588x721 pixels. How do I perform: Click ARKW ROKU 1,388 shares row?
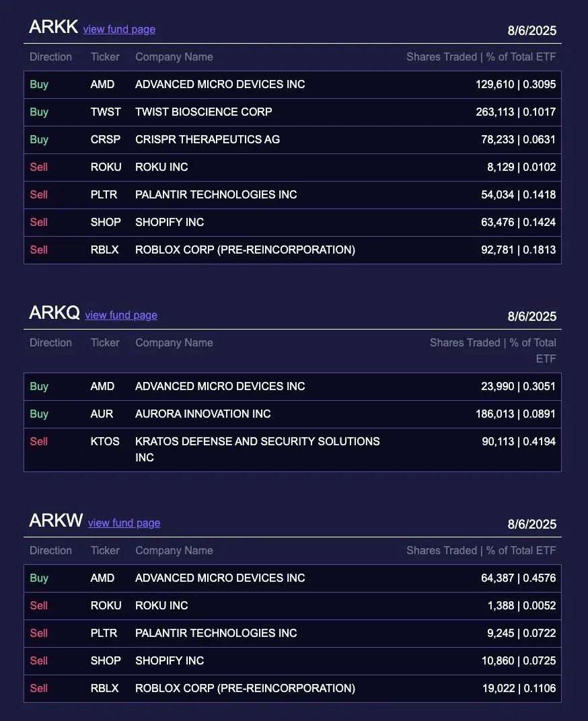pyautogui.click(x=293, y=606)
